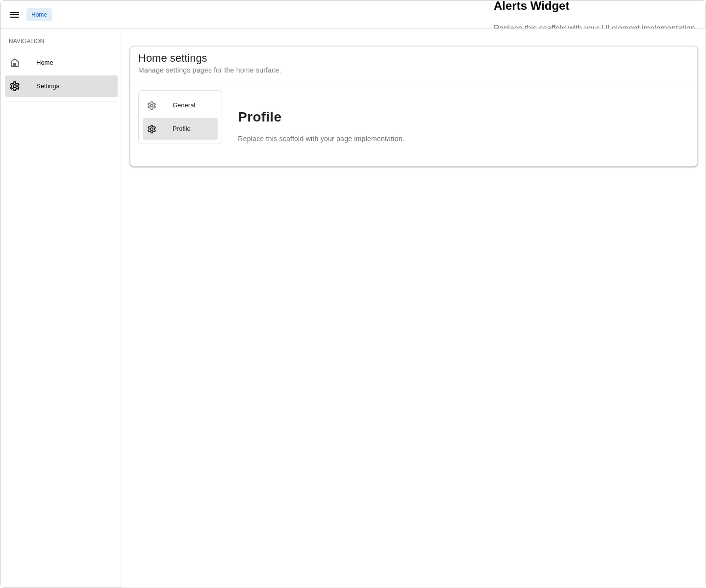Click the Settings gear icon in sidebar
This screenshot has height=588, width=706.
[15, 86]
